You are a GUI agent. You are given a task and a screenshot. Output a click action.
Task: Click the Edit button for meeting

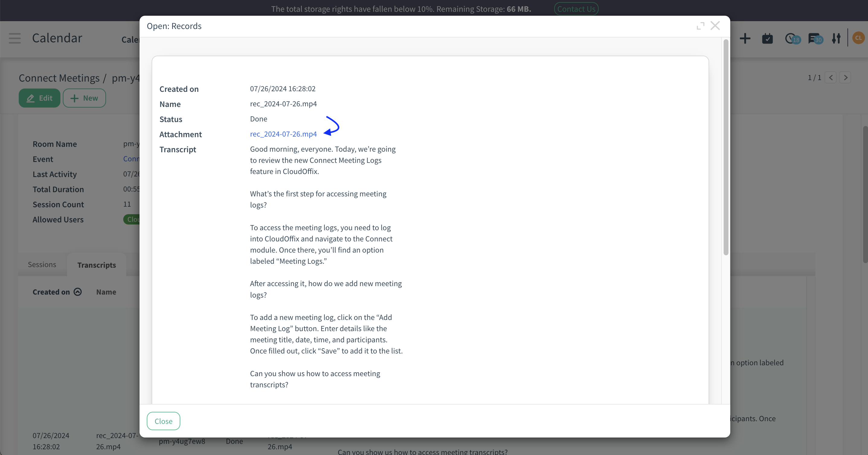pos(39,98)
